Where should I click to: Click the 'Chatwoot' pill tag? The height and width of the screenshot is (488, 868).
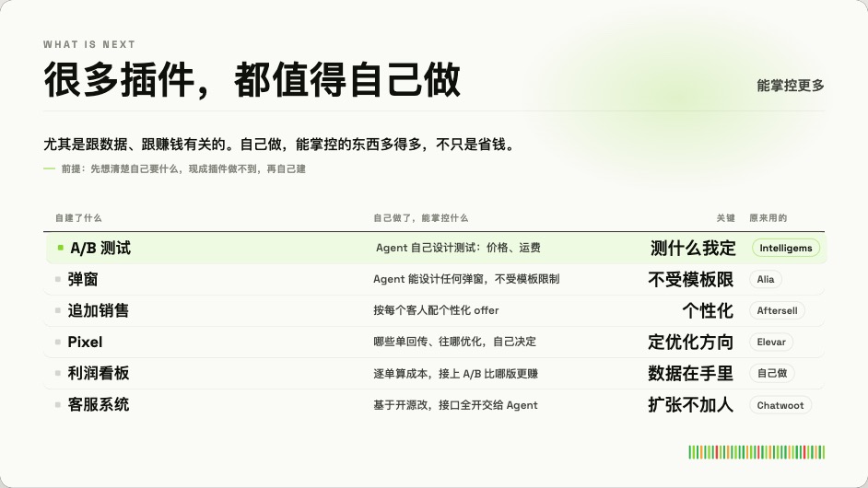tap(780, 405)
